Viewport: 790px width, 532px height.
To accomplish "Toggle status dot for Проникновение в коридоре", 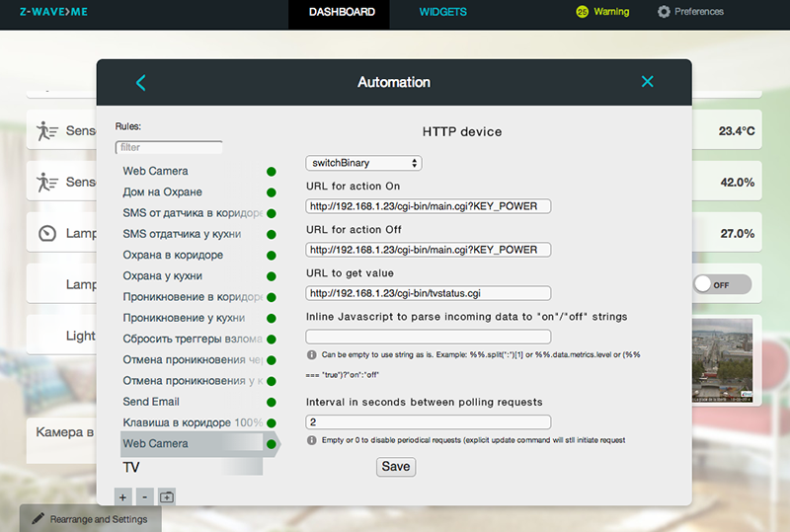I will coord(271,297).
